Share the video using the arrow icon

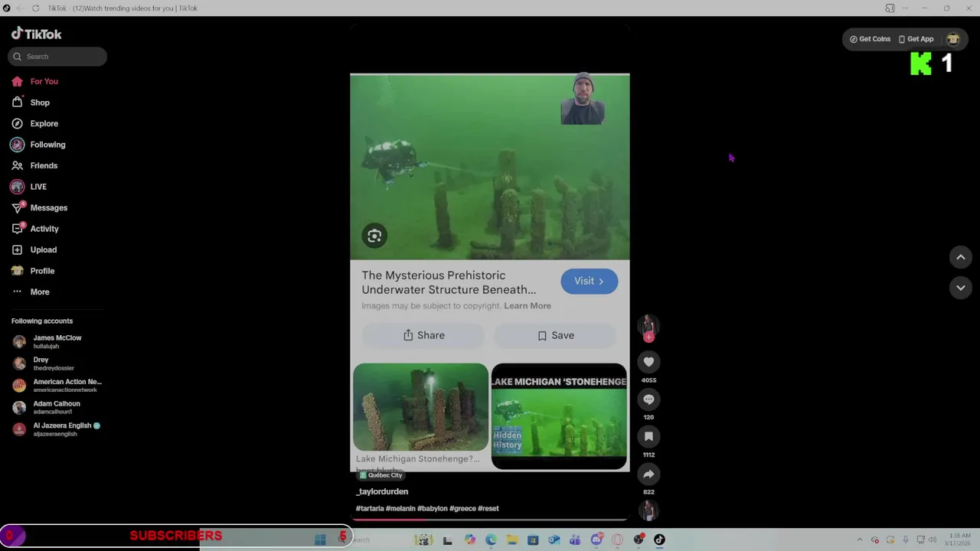[x=648, y=474]
